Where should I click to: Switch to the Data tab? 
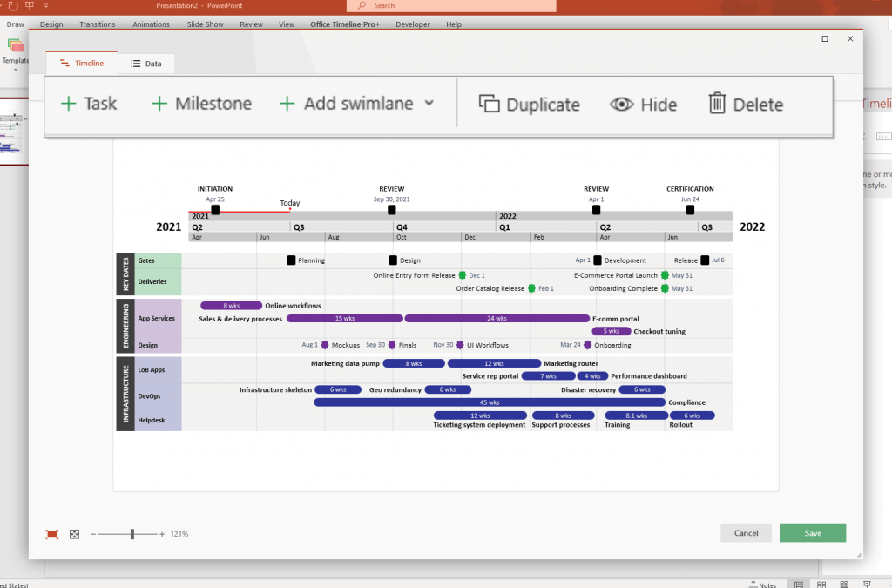(146, 63)
